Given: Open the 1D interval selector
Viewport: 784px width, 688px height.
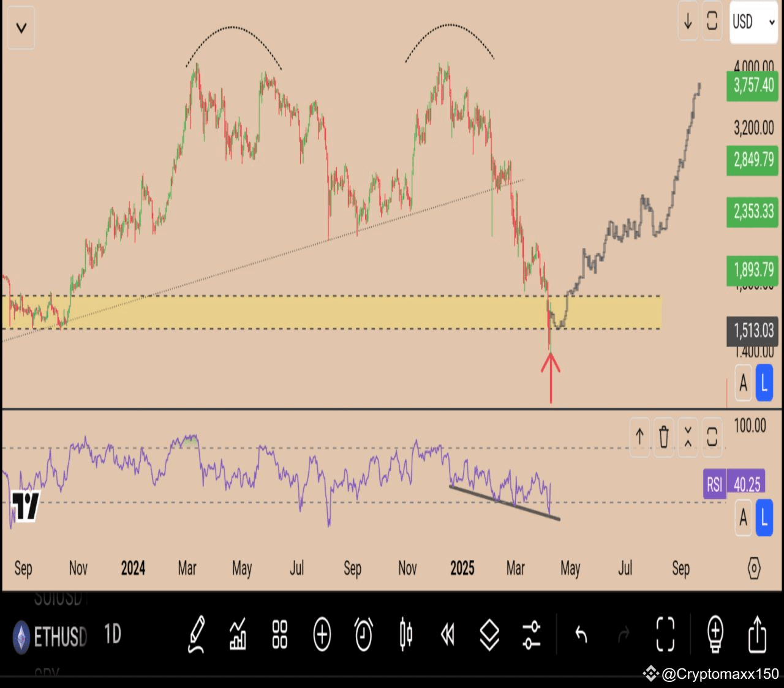Looking at the screenshot, I should tap(113, 635).
